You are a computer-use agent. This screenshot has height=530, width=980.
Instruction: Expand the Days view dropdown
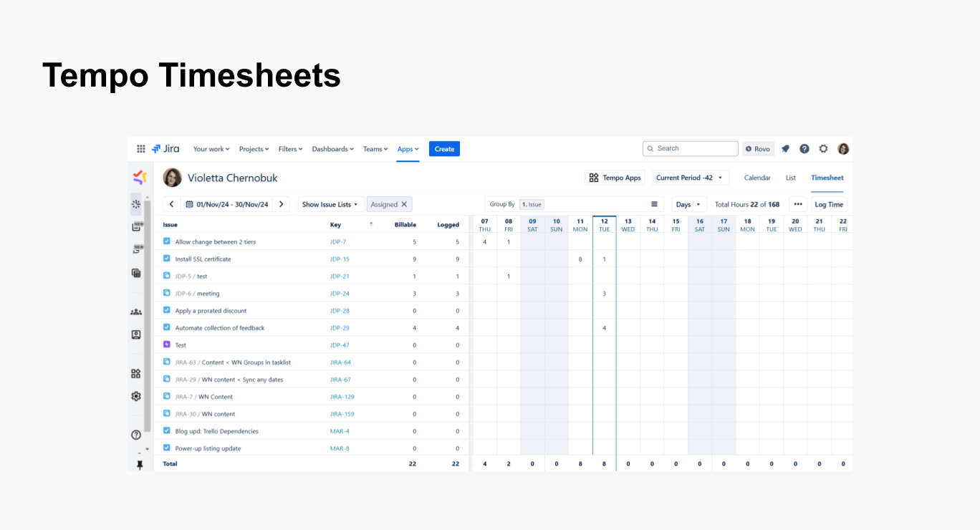pyautogui.click(x=688, y=204)
